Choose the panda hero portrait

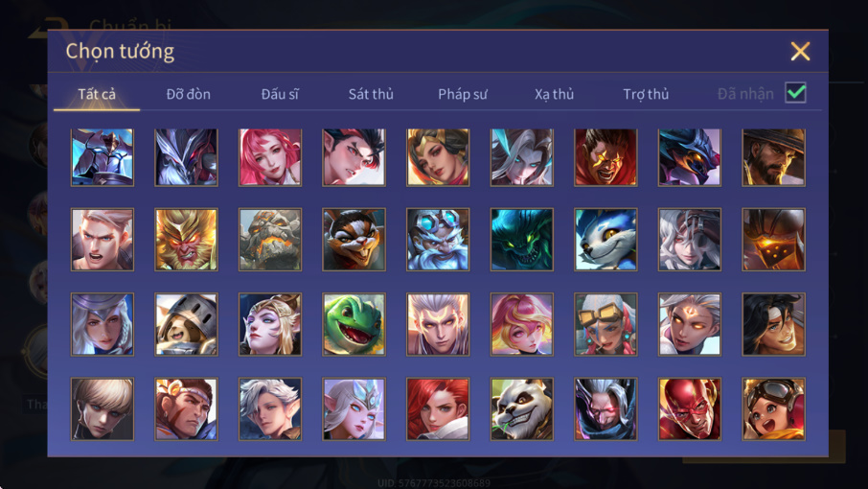pos(521,408)
